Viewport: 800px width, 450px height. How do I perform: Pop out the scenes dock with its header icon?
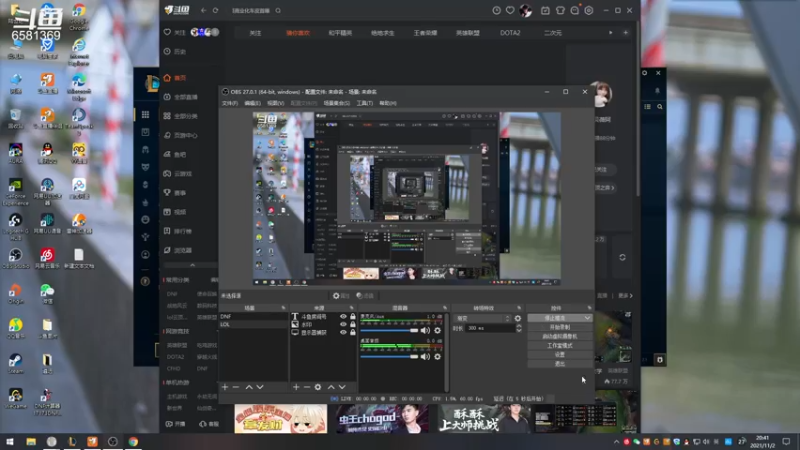click(283, 308)
